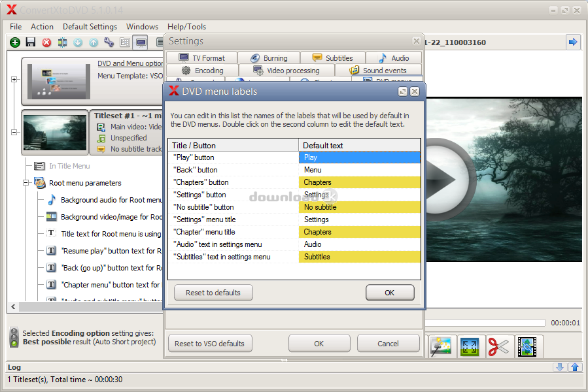The height and width of the screenshot is (392, 588).
Task: Click the Background video/image filmstrip icon
Action: point(52,217)
